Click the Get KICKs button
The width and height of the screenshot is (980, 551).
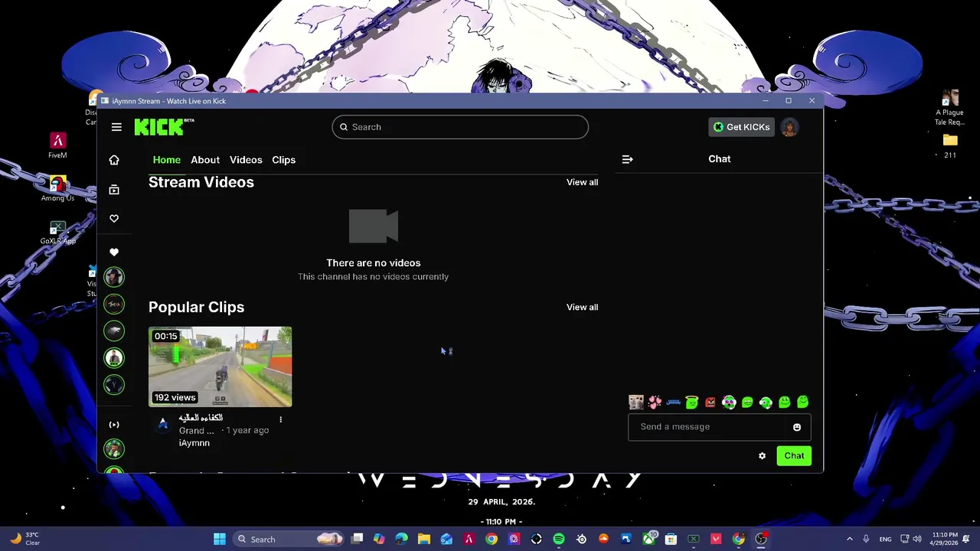(x=741, y=127)
